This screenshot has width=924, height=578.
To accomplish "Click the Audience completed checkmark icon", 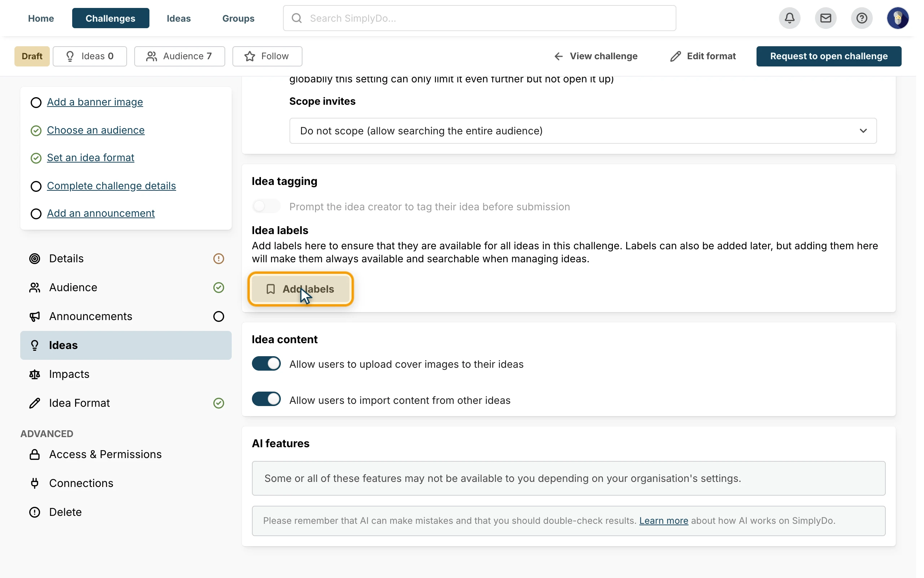I will coord(218,288).
